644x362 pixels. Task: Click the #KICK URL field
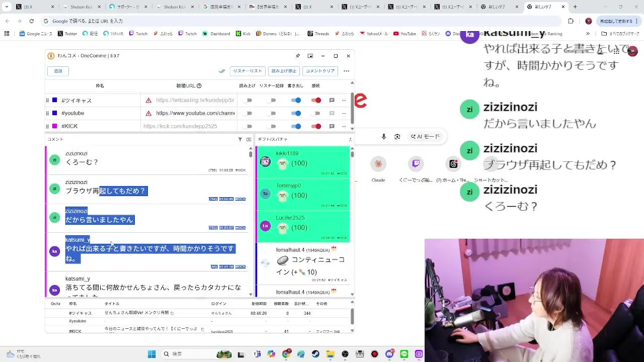pyautogui.click(x=189, y=126)
